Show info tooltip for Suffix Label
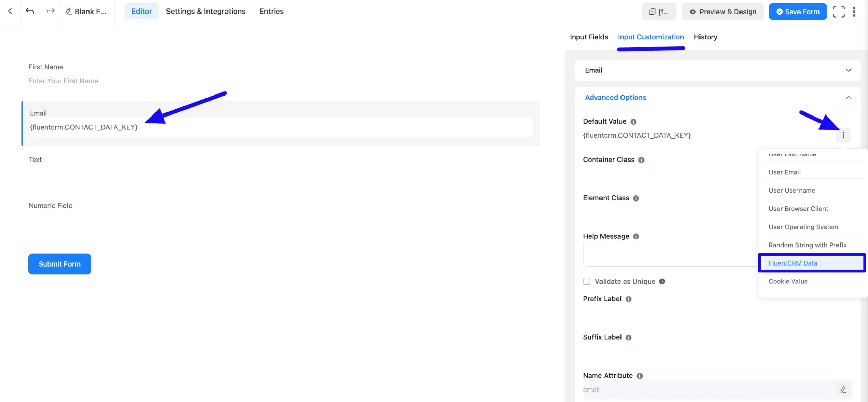This screenshot has width=868, height=402. [x=628, y=337]
